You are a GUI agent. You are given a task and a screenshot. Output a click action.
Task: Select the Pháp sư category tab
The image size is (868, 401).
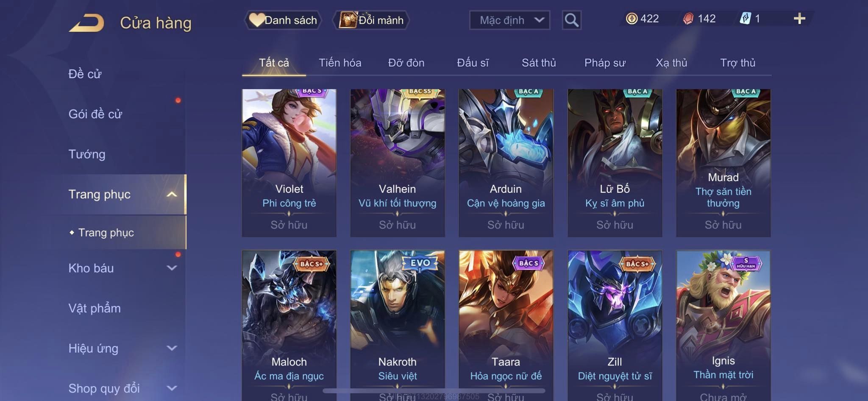click(605, 63)
